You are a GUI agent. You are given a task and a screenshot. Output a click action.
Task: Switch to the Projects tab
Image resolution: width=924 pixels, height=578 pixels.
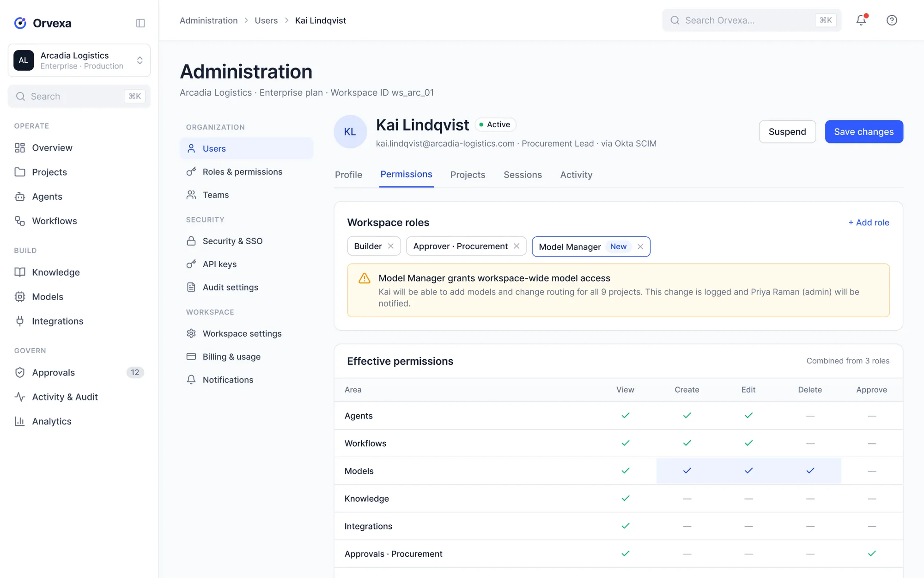pos(468,175)
